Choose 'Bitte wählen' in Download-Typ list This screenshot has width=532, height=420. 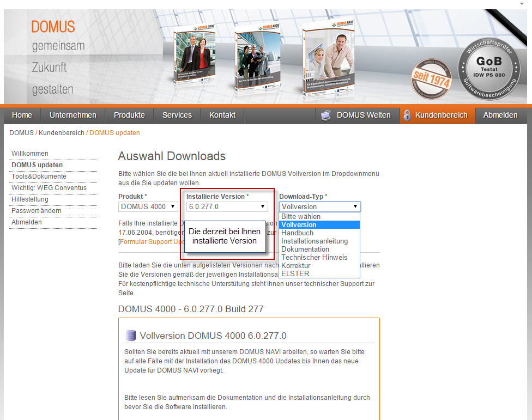click(x=319, y=217)
